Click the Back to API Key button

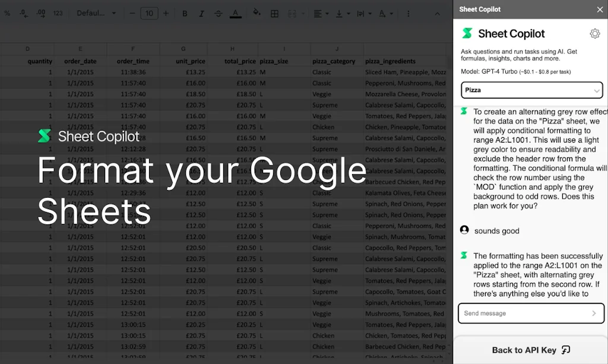tap(530, 350)
